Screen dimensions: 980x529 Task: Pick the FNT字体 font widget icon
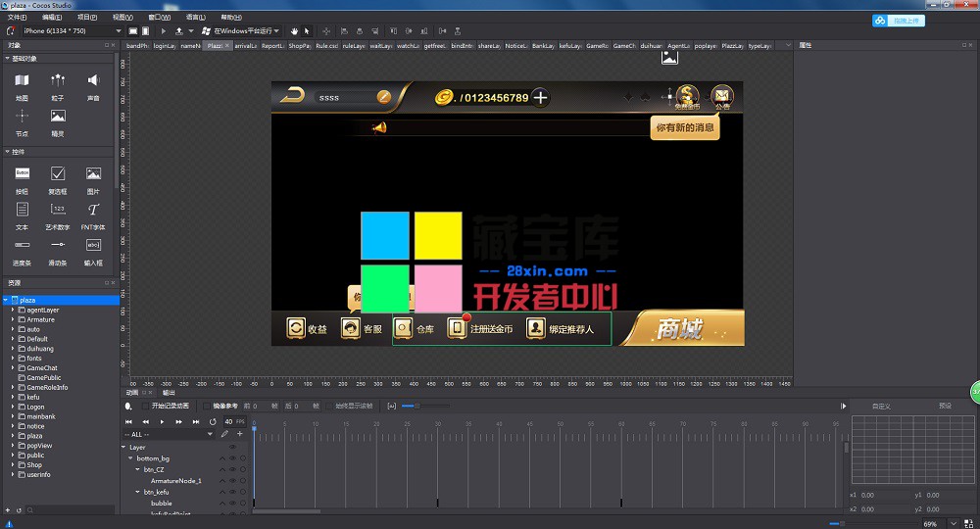(93, 210)
